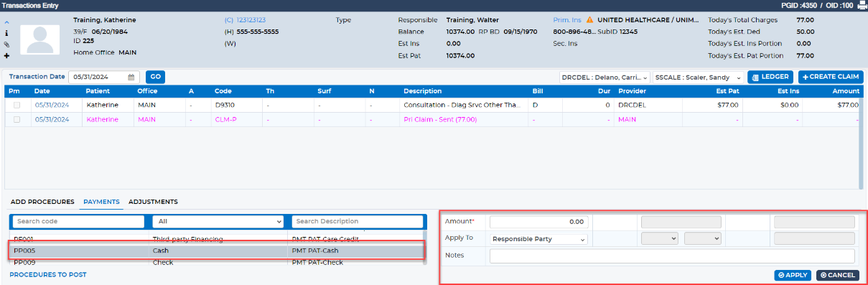The width and height of the screenshot is (868, 285).
Task: Click the plus icon beside patient photo
Action: pos(6,55)
